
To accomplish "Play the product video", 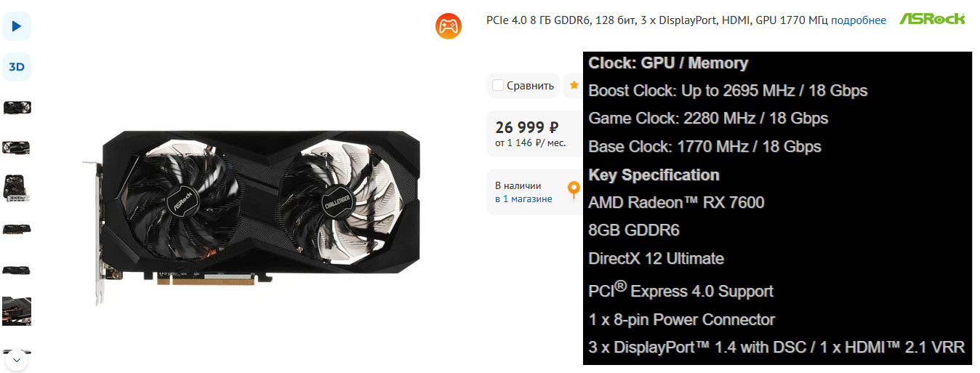I will [17, 26].
